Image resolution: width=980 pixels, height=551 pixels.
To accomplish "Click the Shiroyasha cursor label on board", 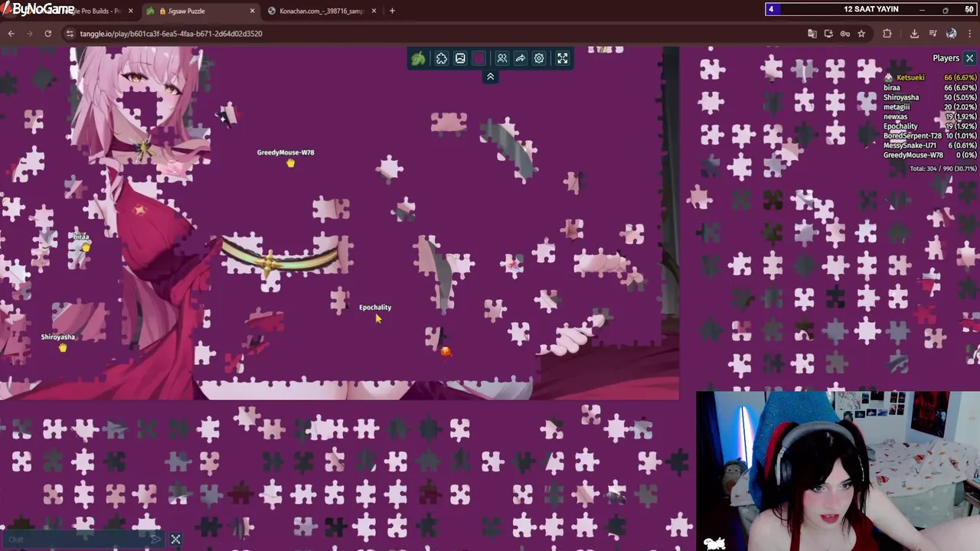I will coord(58,337).
